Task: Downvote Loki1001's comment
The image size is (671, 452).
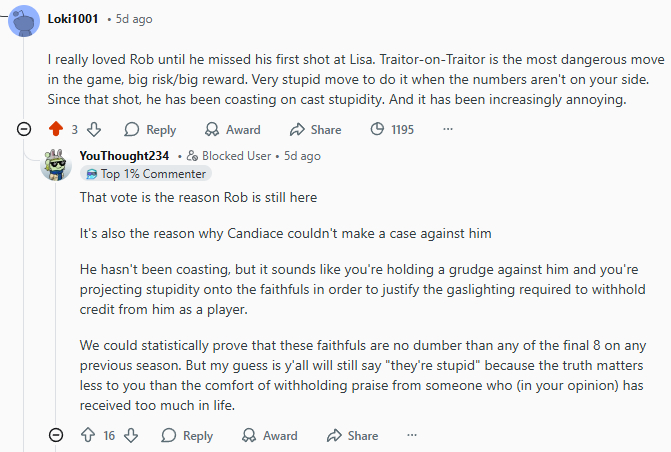Action: coord(94,129)
